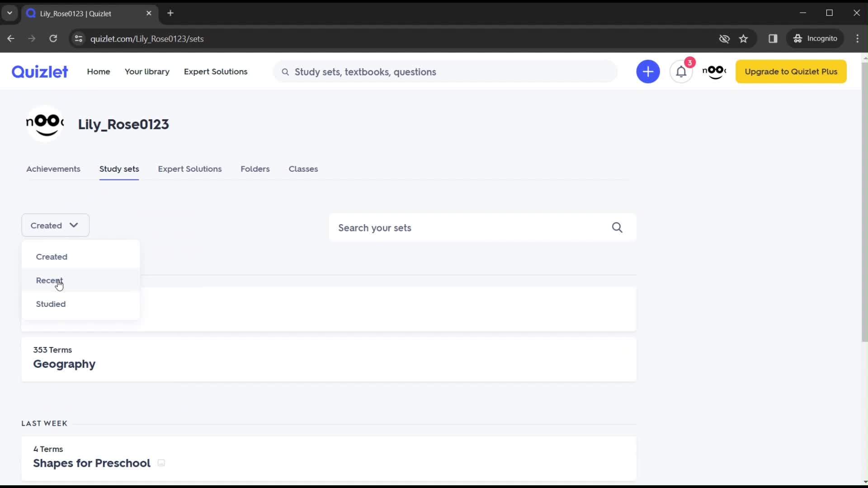
Task: Go back with browser back arrow
Action: [x=11, y=39]
